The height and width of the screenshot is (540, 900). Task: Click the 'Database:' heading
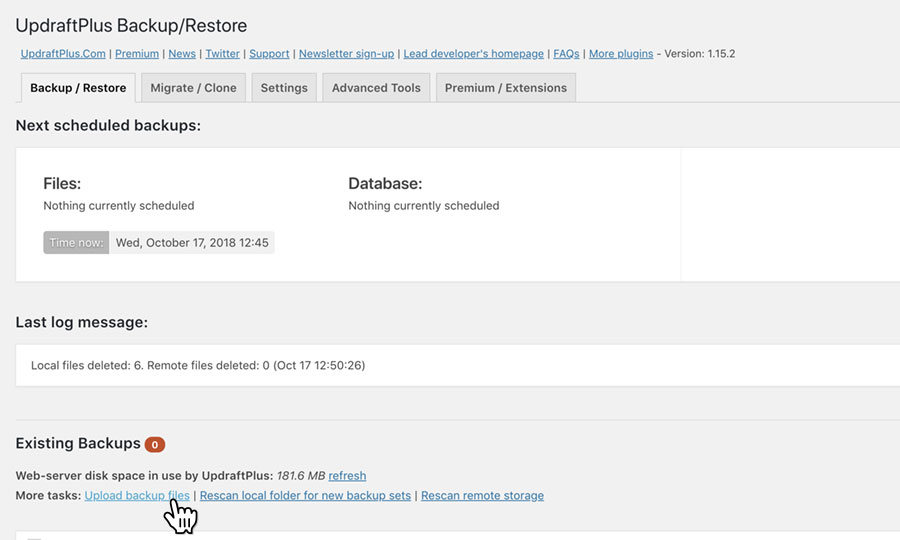click(385, 184)
